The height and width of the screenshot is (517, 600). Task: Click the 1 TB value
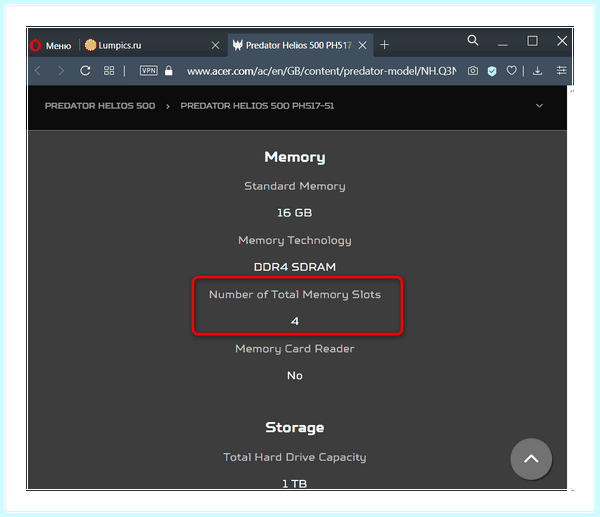pos(295,484)
